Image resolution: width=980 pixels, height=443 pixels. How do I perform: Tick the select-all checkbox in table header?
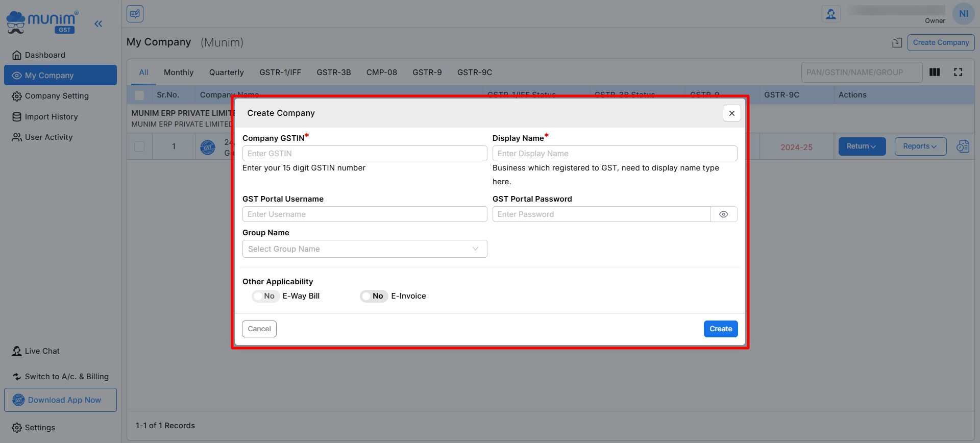pyautogui.click(x=139, y=95)
